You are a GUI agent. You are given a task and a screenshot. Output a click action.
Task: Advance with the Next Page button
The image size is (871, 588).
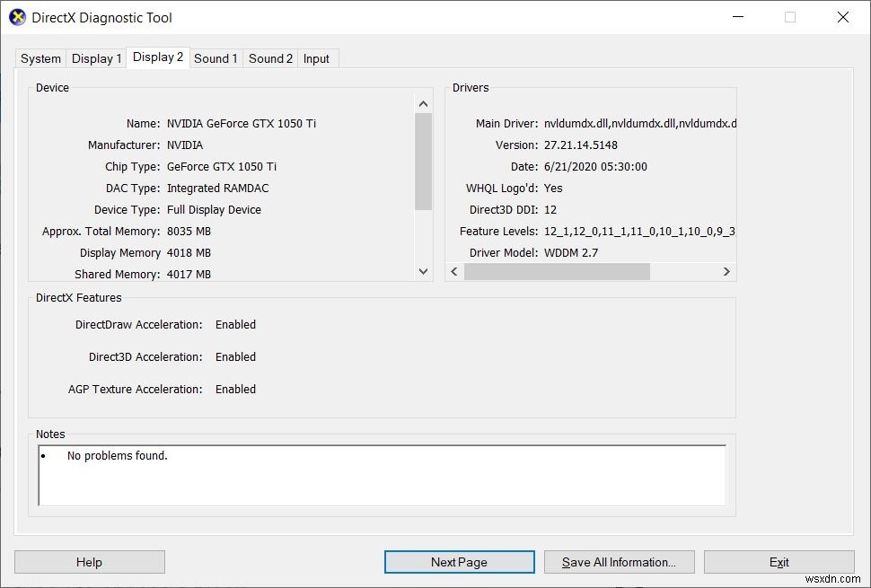point(459,561)
